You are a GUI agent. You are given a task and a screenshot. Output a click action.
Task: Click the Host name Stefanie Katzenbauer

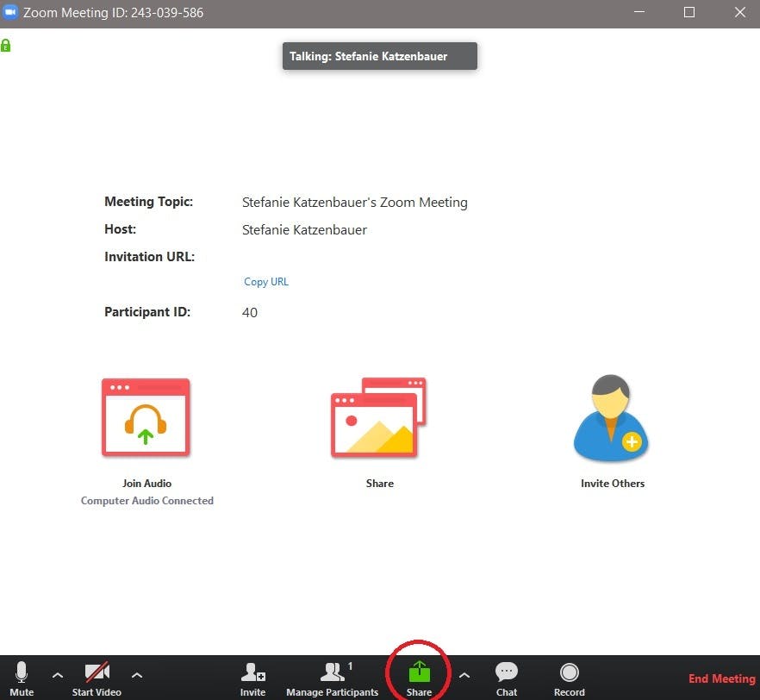pyautogui.click(x=304, y=230)
